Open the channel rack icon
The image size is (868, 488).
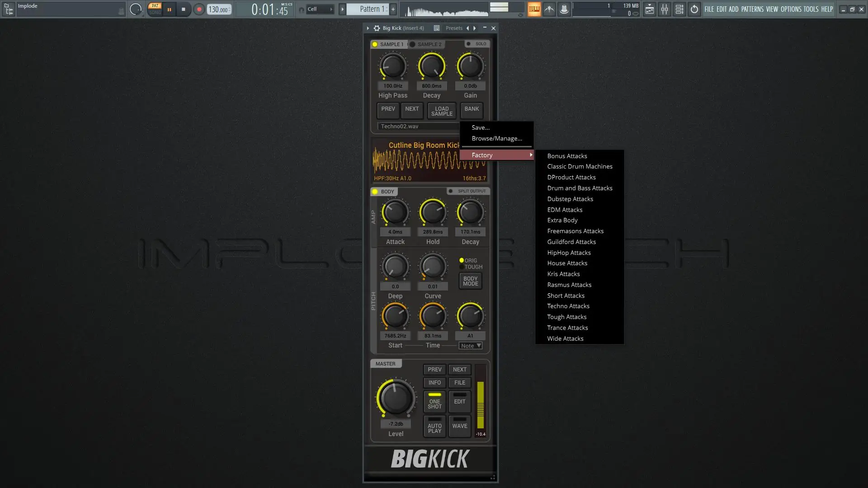point(679,9)
